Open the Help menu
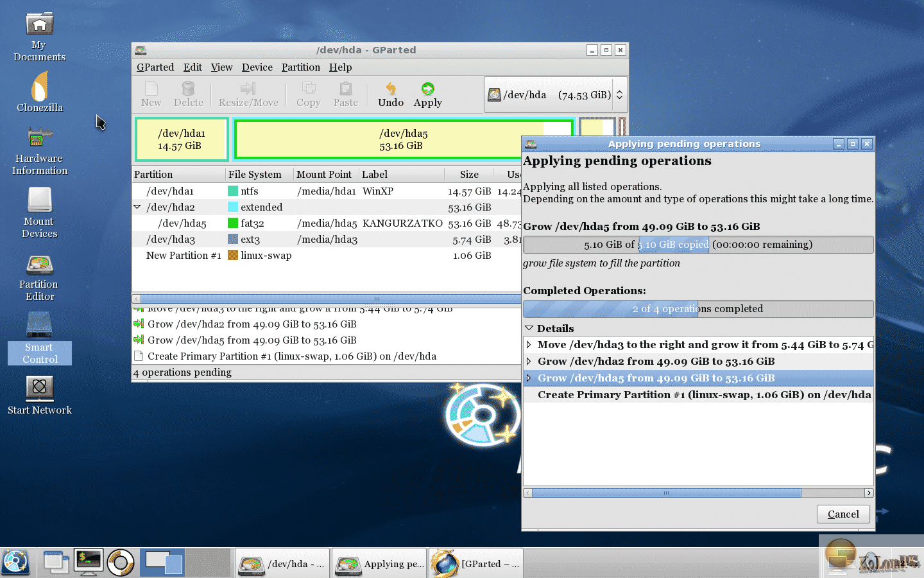 [340, 67]
